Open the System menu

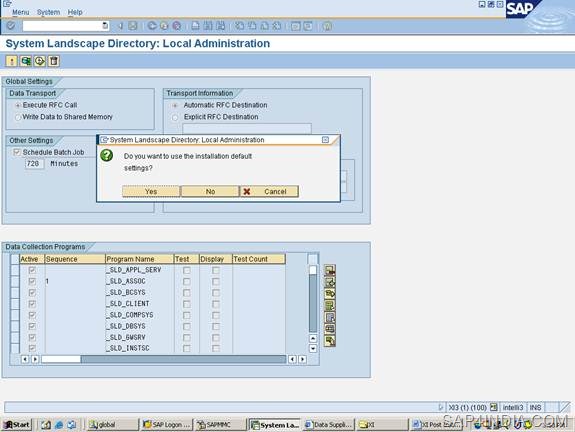click(48, 12)
